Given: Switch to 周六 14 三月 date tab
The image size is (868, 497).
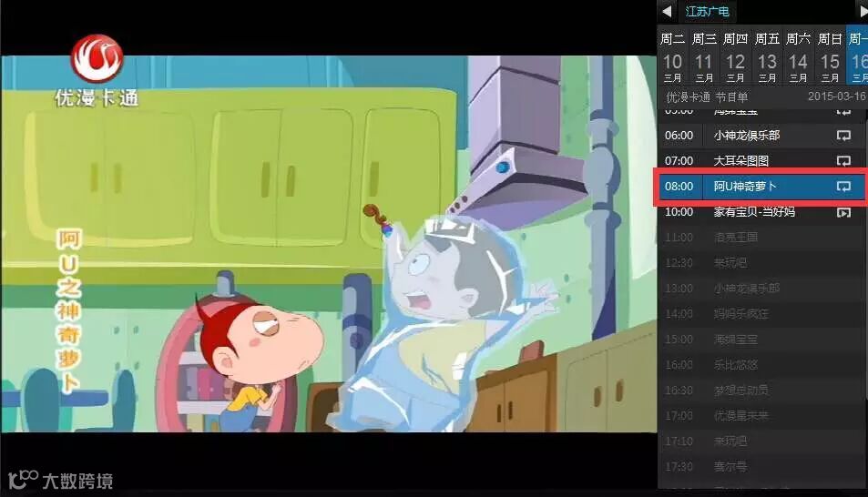Looking at the screenshot, I should tap(798, 55).
